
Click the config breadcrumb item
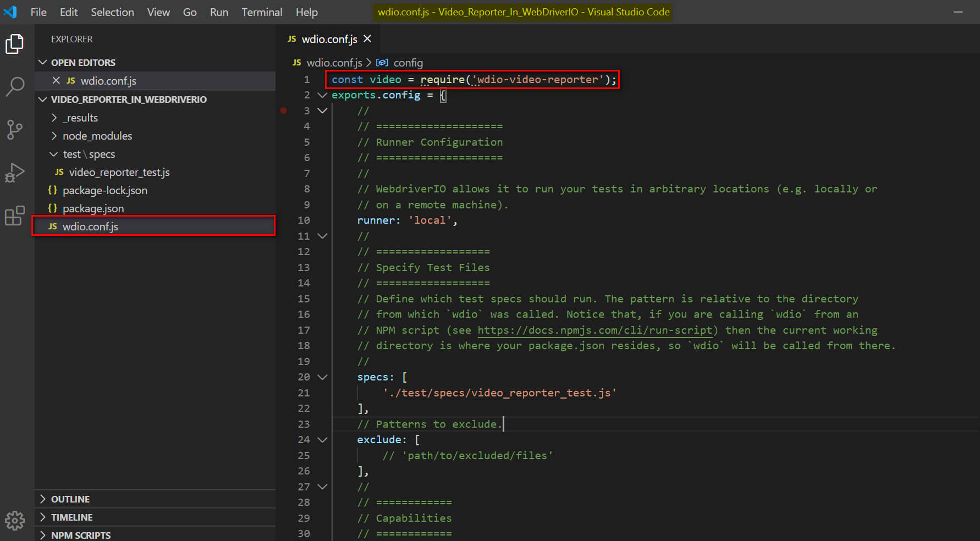408,63
